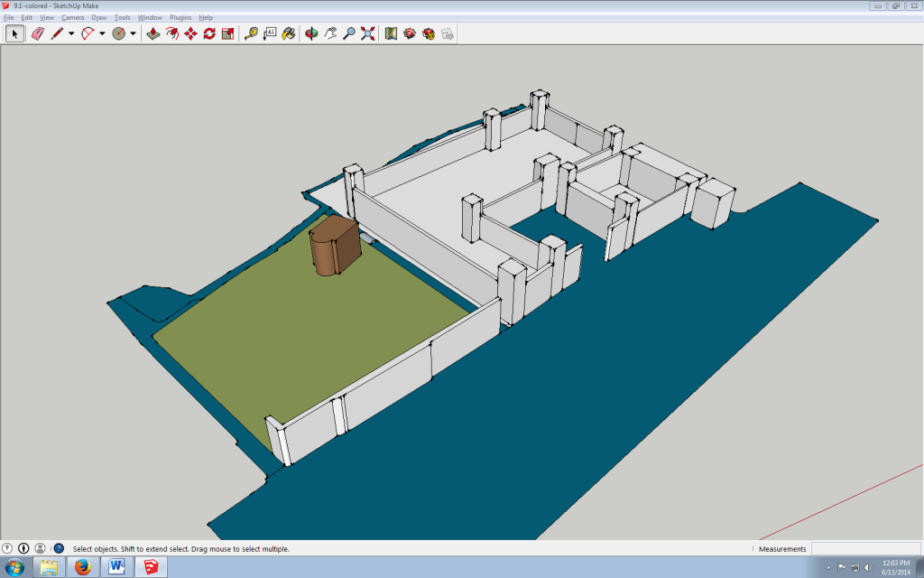
Task: Open the Camera menu
Action: tap(72, 17)
